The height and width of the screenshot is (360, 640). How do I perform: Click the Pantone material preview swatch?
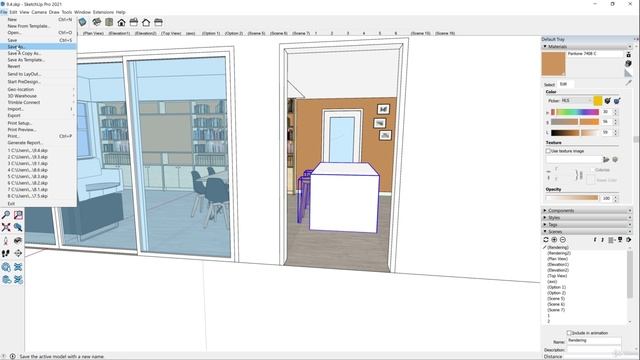[x=553, y=64]
